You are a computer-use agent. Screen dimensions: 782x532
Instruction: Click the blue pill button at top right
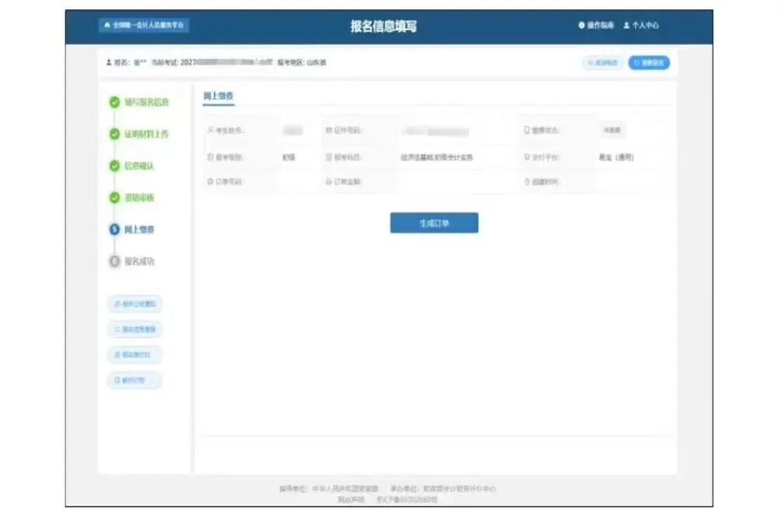pyautogui.click(x=648, y=63)
